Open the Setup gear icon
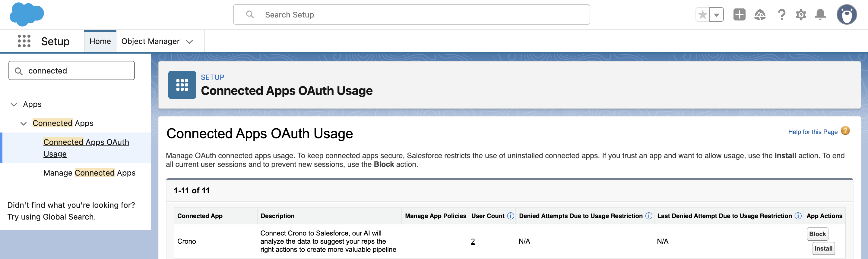 pyautogui.click(x=801, y=15)
